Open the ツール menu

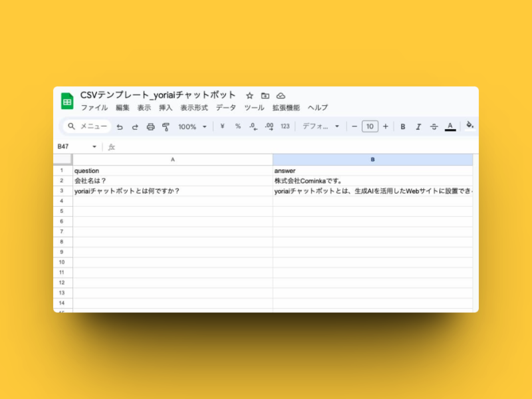click(x=254, y=108)
